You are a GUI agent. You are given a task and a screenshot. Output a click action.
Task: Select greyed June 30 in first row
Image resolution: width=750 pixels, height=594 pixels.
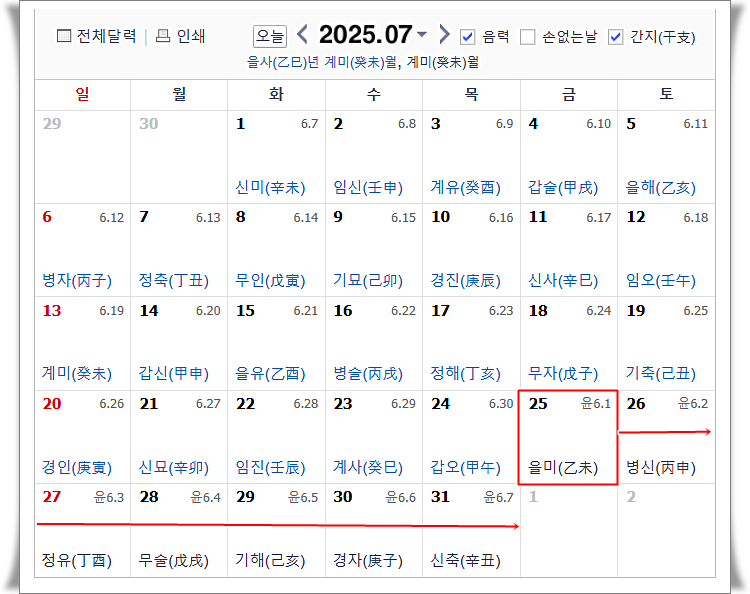(179, 157)
